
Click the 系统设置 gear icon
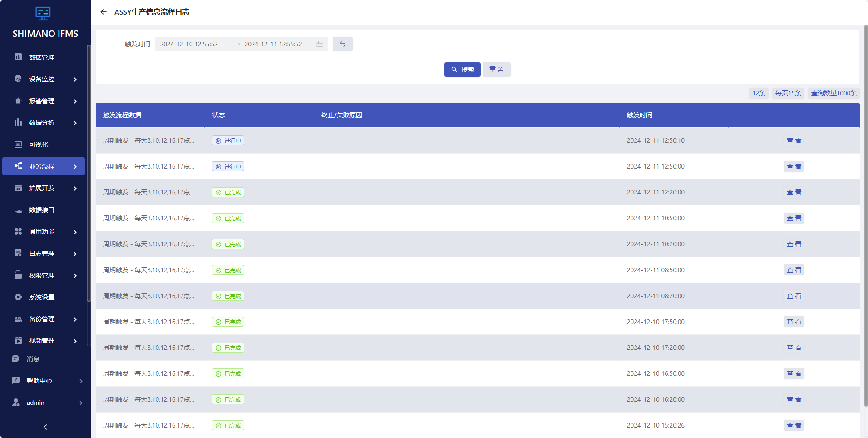point(18,297)
